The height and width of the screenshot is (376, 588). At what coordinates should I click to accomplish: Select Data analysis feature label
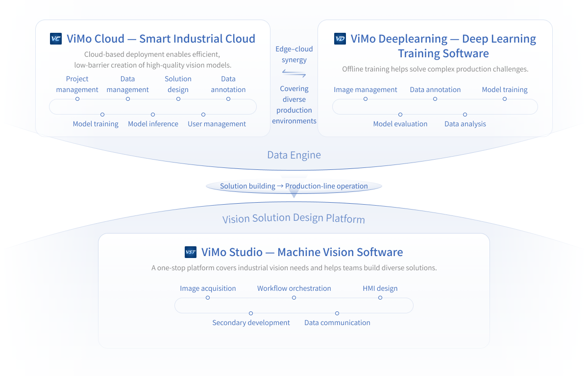pos(465,124)
